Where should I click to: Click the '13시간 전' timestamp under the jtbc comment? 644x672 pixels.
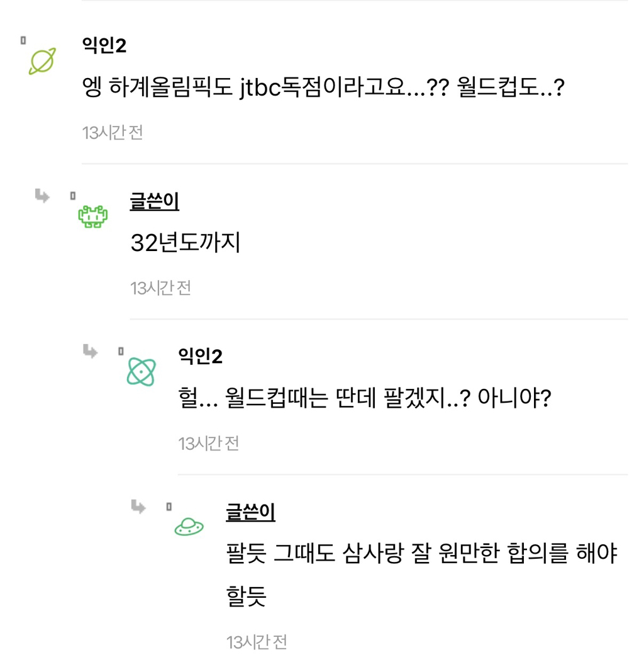point(113,133)
